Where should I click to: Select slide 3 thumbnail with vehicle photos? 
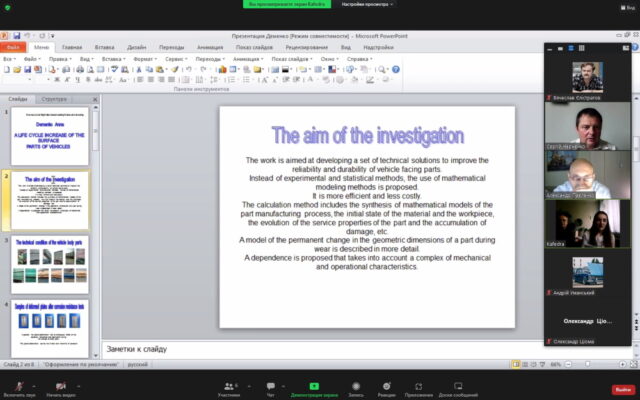pyautogui.click(x=50, y=264)
